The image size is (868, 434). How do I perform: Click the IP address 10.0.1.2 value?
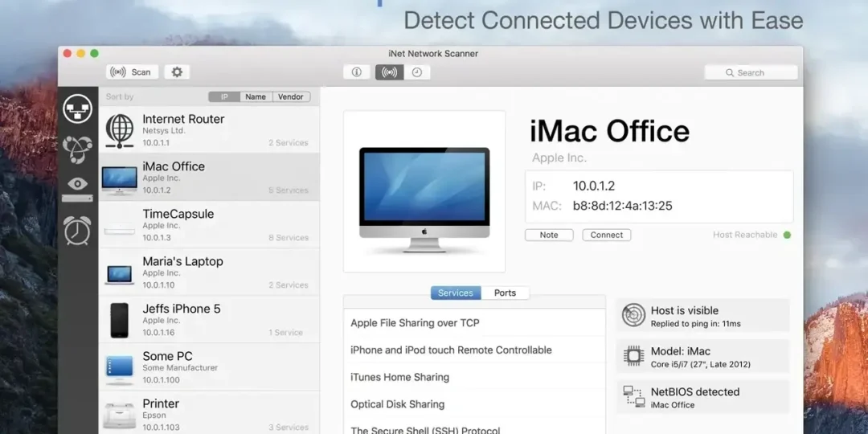(x=593, y=186)
